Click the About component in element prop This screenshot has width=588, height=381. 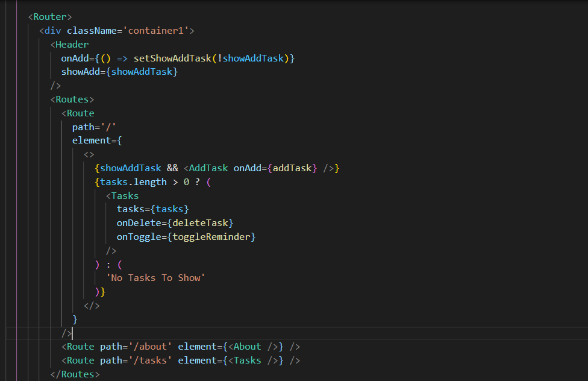pos(247,347)
